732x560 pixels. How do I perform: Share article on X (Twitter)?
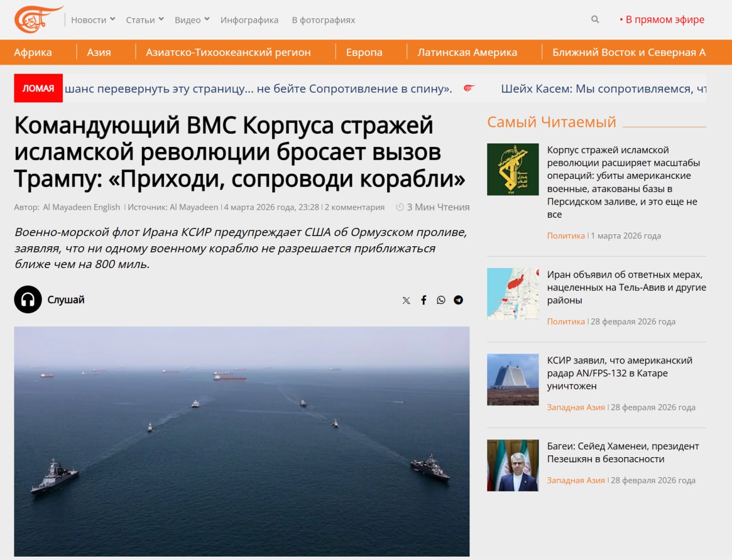[x=406, y=300]
